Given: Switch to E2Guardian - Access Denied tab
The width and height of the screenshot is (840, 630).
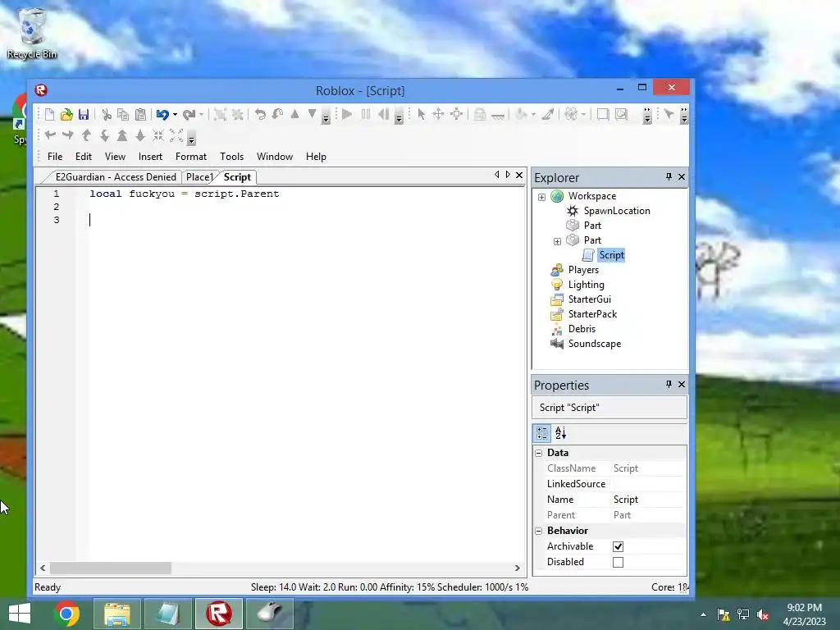Looking at the screenshot, I should pyautogui.click(x=116, y=177).
